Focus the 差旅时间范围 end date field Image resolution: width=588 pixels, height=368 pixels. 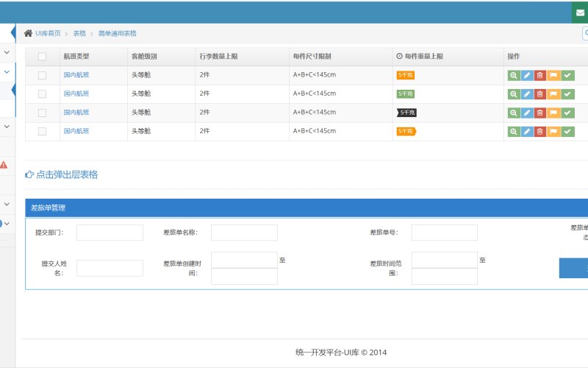[445, 277]
